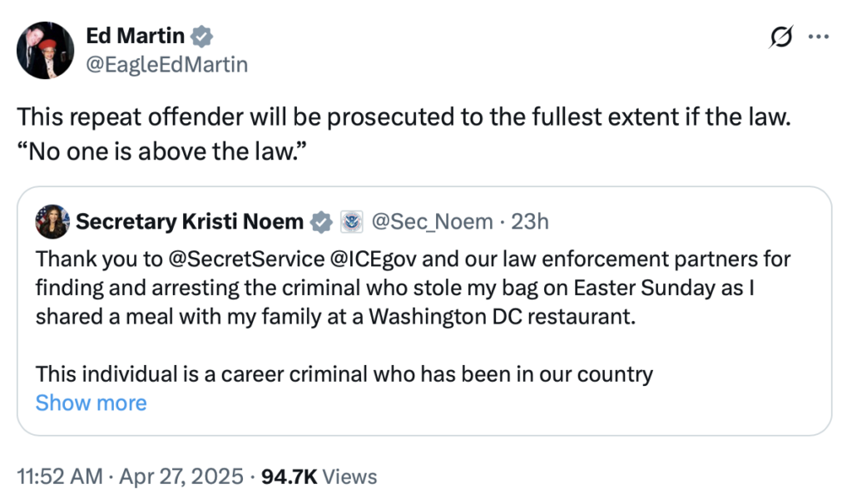Click Kristi Noem's small avatar

[52, 221]
